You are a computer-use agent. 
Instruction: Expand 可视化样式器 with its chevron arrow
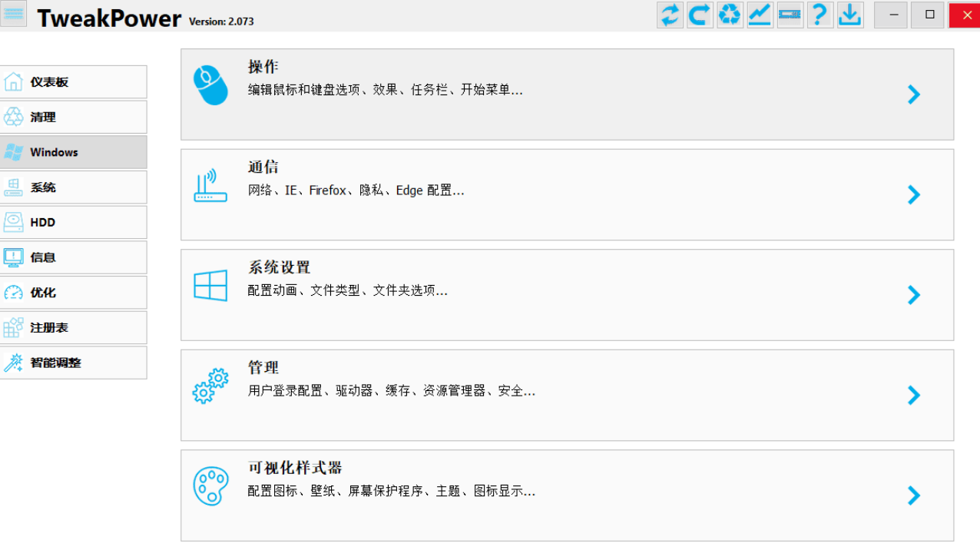(914, 495)
